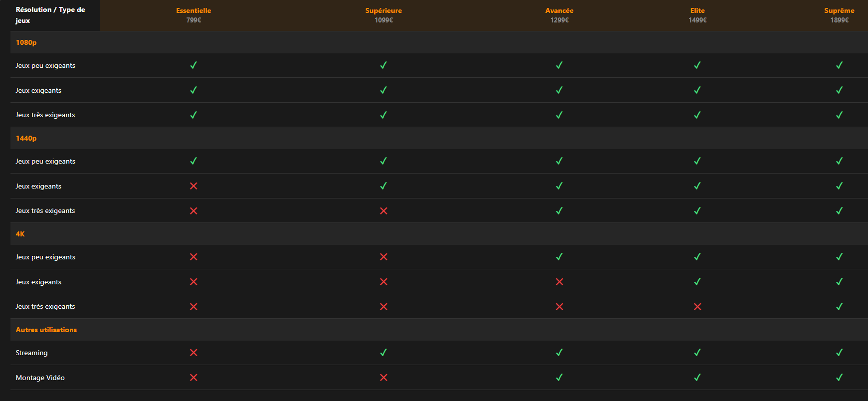This screenshot has width=868, height=401.
Task: Click the check for 1440p Jeux très exigeants under Avancée
Action: pyautogui.click(x=559, y=211)
